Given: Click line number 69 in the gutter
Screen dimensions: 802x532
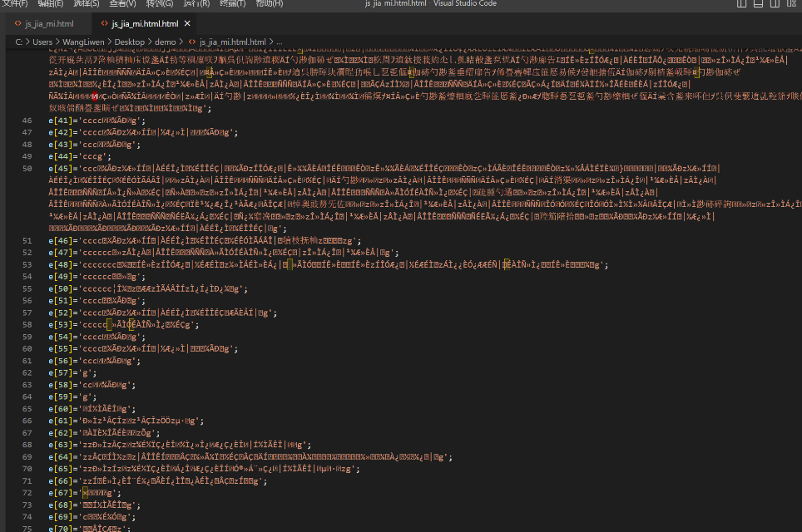Looking at the screenshot, I should coord(27,457).
